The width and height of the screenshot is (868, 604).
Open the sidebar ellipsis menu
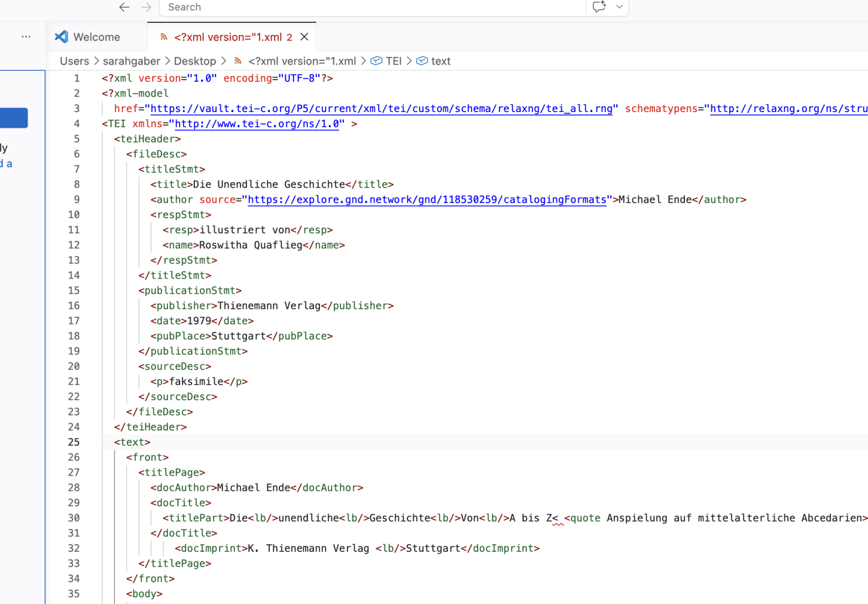tap(26, 36)
